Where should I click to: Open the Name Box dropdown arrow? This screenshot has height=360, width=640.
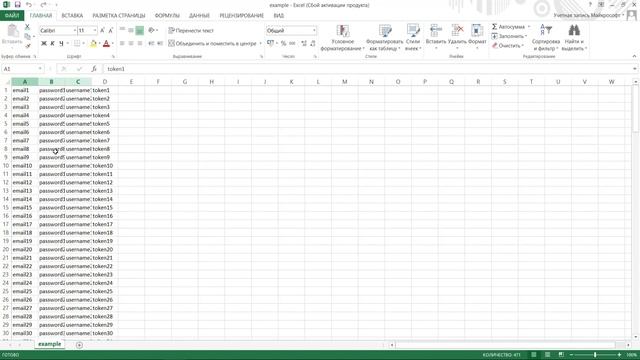40,69
